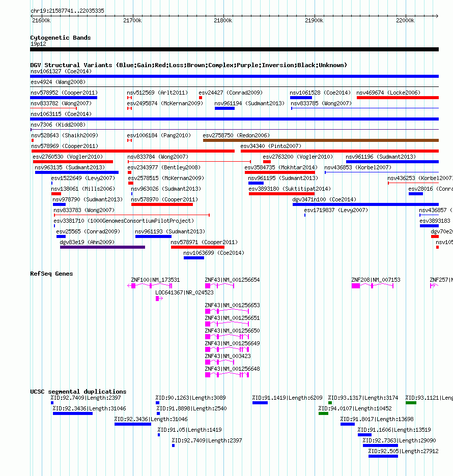
Task: Click the nsv1061327 (Coe2014) variant label
Action: point(61,71)
